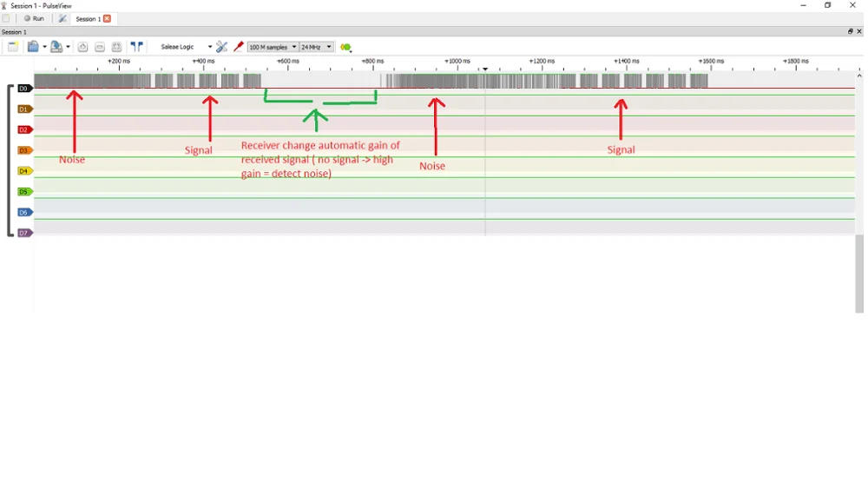Select the D3 channel label
The image size is (868, 489).
23,150
